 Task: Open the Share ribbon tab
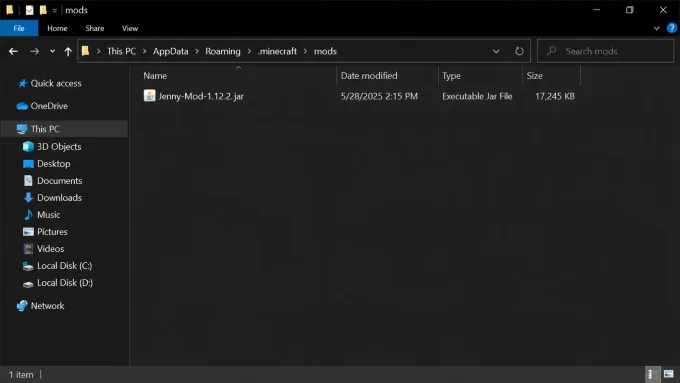[x=95, y=28]
